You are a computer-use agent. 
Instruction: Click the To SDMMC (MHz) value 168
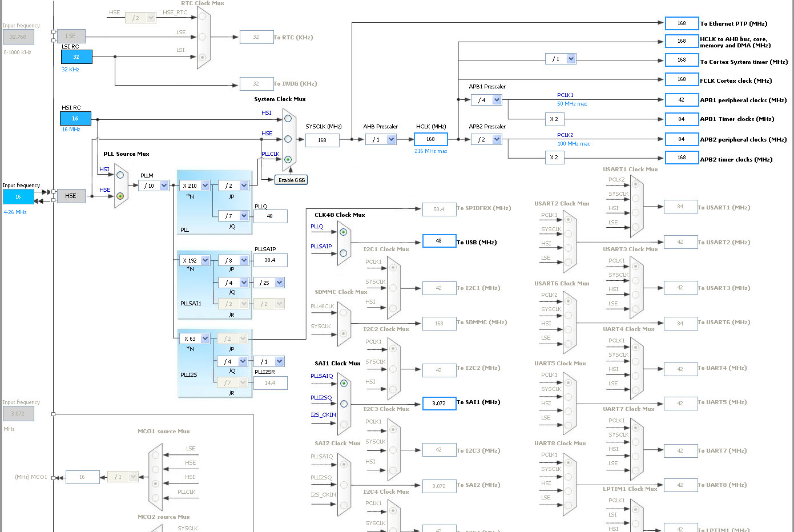(x=439, y=324)
